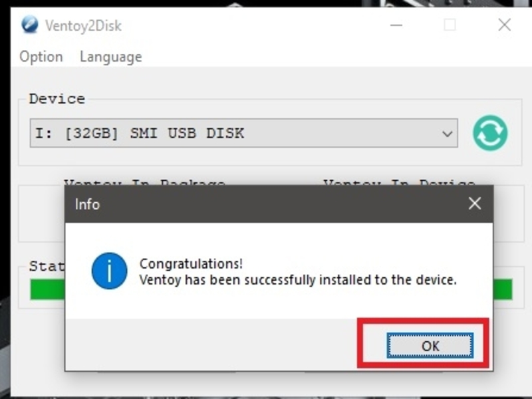Refresh the device list with green arrows icon
This screenshot has width=532, height=399.
pyautogui.click(x=490, y=133)
